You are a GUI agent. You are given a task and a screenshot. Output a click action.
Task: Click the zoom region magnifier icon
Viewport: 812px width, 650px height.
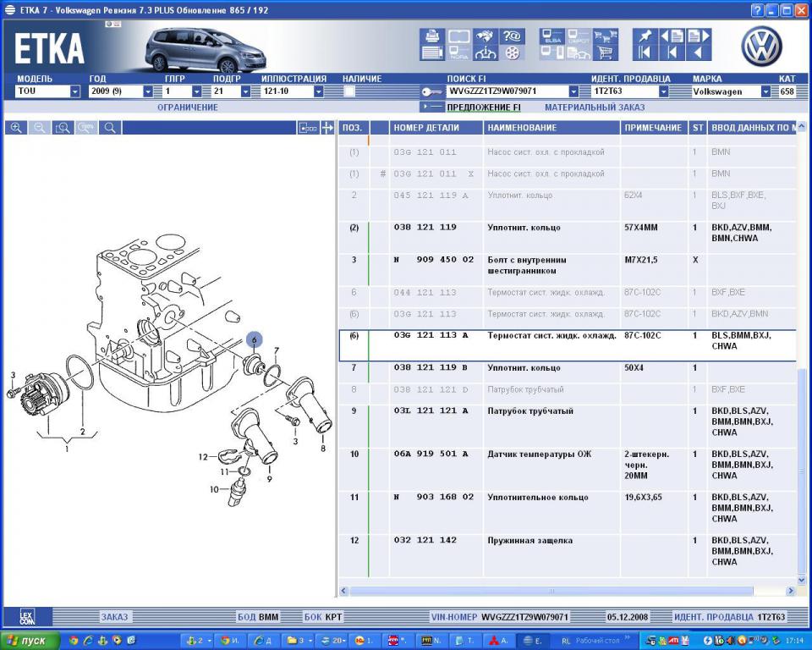point(63,128)
